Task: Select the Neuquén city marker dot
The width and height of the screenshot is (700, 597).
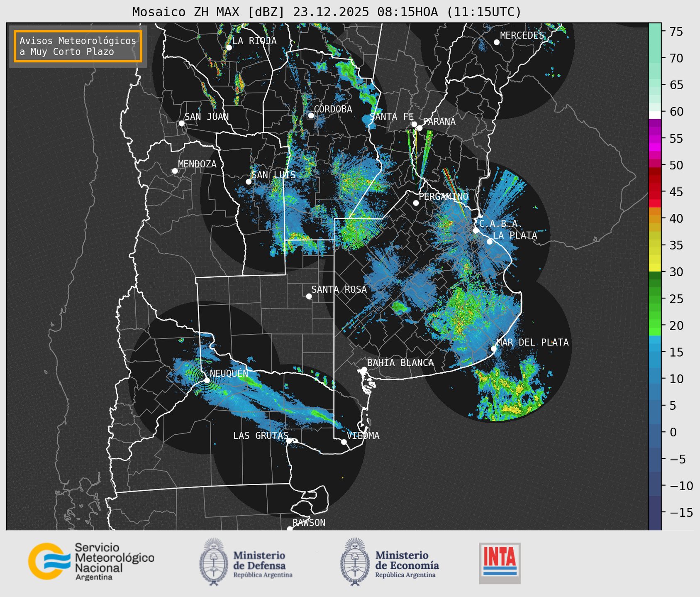Action: click(207, 380)
